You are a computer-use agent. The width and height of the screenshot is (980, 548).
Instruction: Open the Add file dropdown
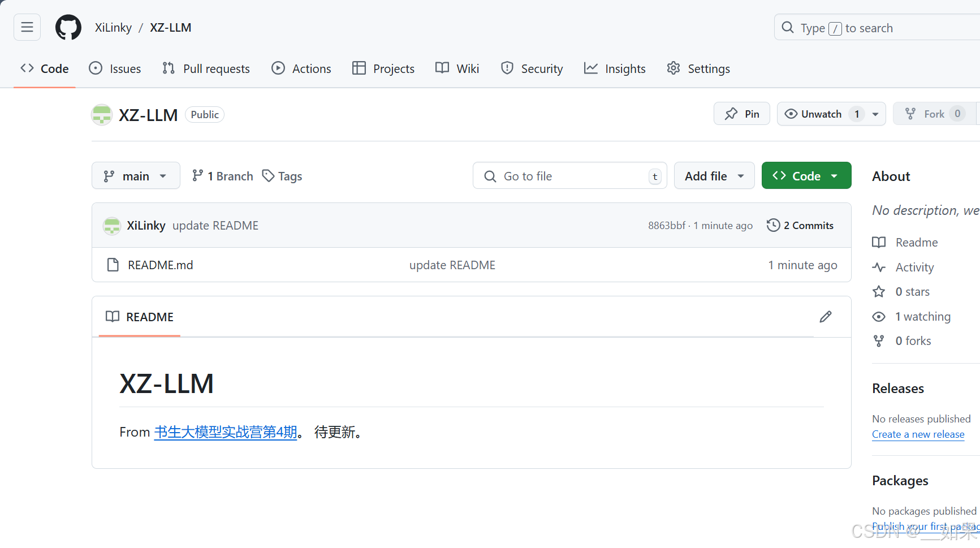point(714,175)
